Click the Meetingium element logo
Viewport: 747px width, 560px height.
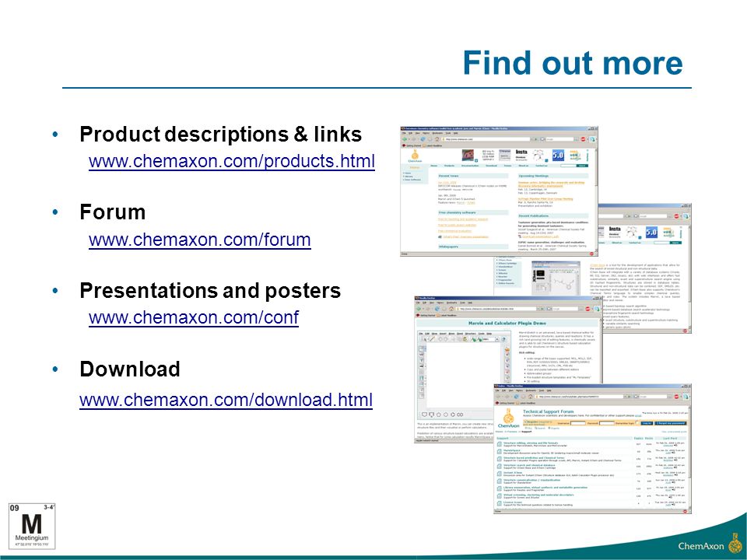pyautogui.click(x=32, y=527)
